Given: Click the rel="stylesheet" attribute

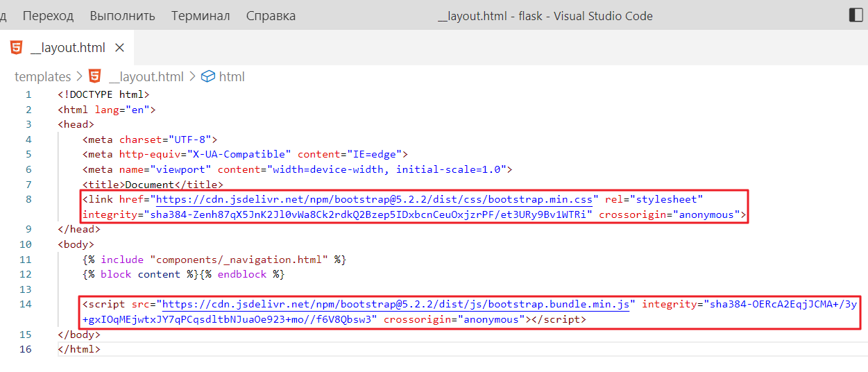Looking at the screenshot, I should click(x=654, y=199).
